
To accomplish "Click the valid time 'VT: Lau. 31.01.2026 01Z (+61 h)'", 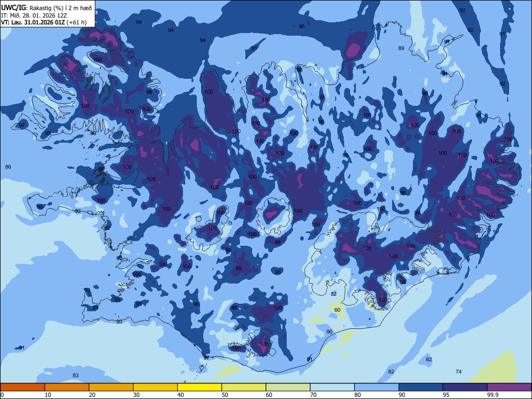I will pyautogui.click(x=44, y=22).
